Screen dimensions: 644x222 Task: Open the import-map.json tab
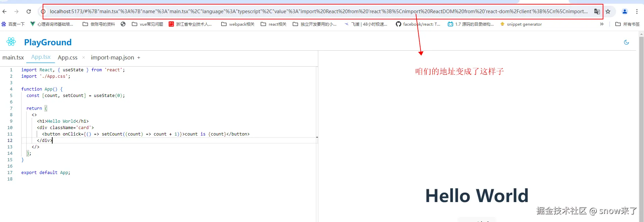(112, 57)
